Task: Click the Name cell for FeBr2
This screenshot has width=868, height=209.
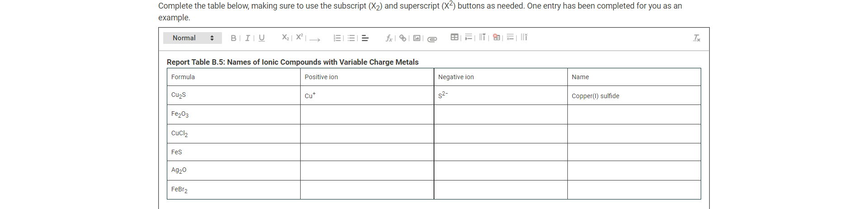Action: (x=634, y=190)
